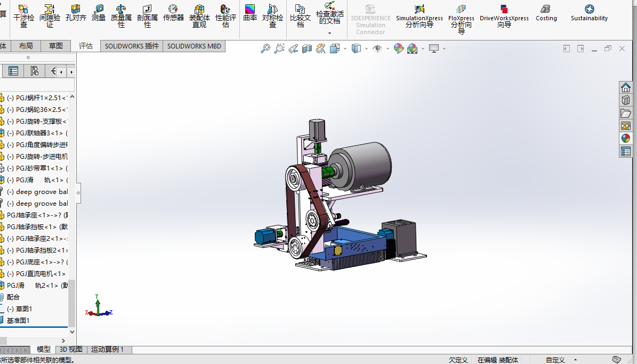Select the 测量 measure tool

(99, 13)
